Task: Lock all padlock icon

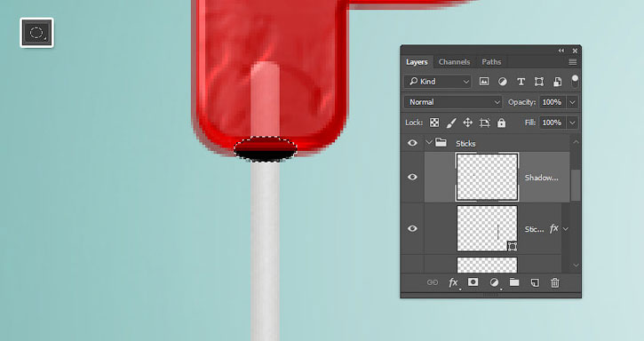Action: coord(502,123)
